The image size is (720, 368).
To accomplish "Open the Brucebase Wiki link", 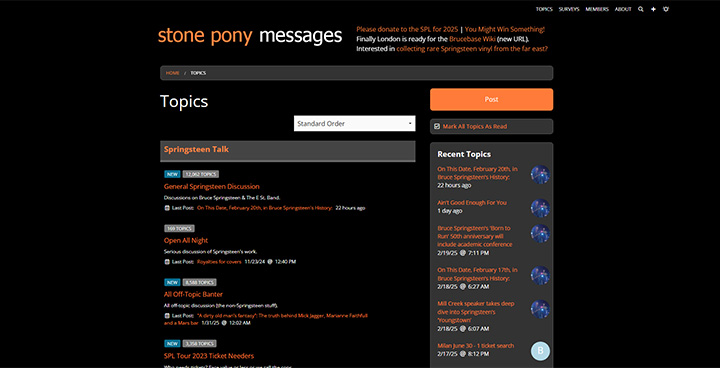I will [472, 39].
